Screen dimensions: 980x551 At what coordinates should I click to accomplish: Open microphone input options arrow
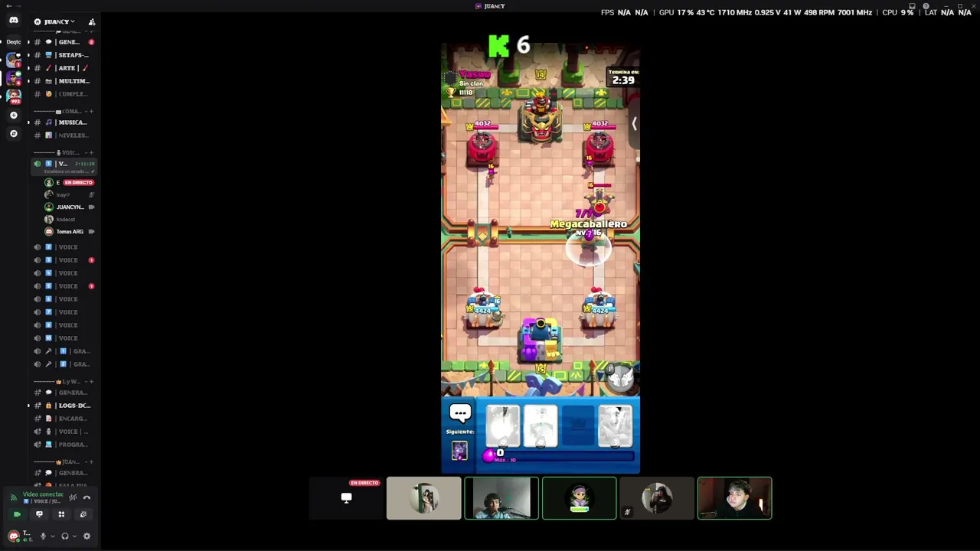[52, 536]
